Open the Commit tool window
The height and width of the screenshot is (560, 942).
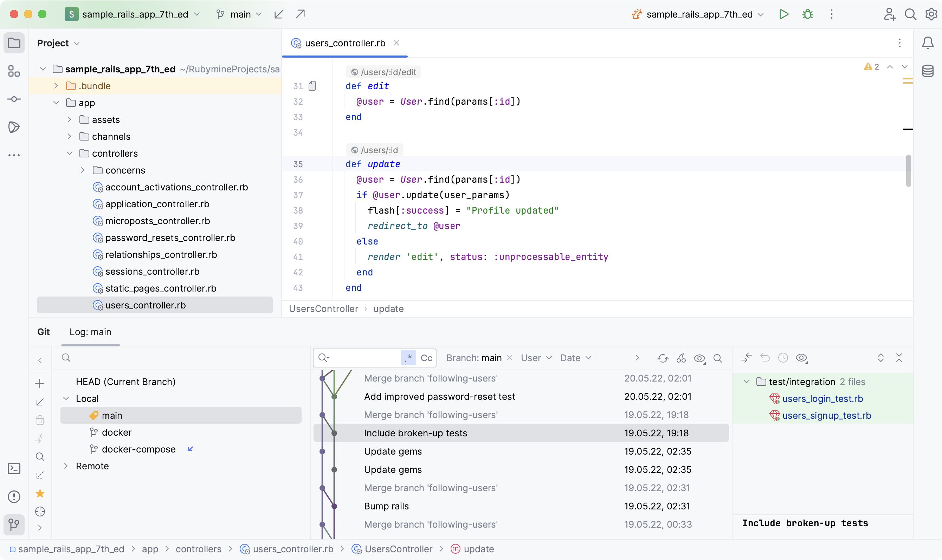point(14,99)
